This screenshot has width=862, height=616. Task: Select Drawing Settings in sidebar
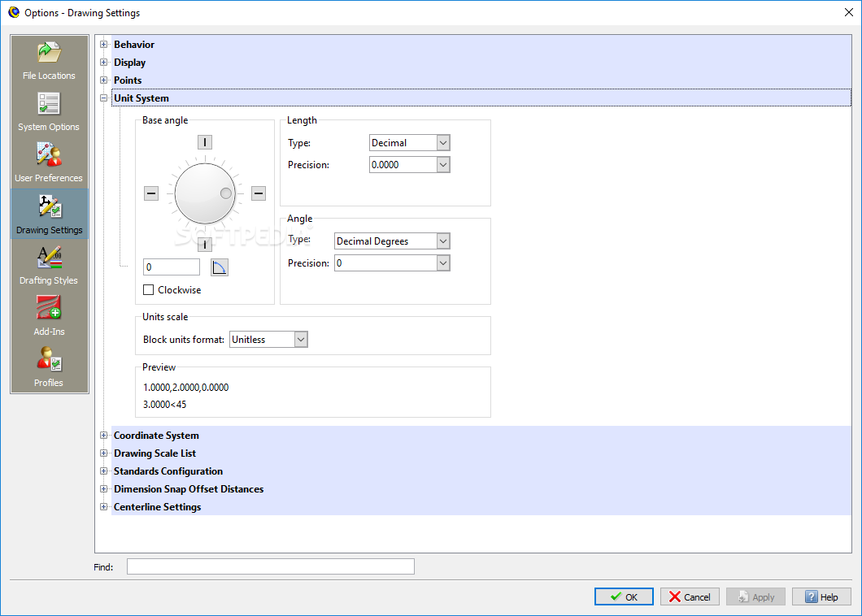pyautogui.click(x=49, y=215)
